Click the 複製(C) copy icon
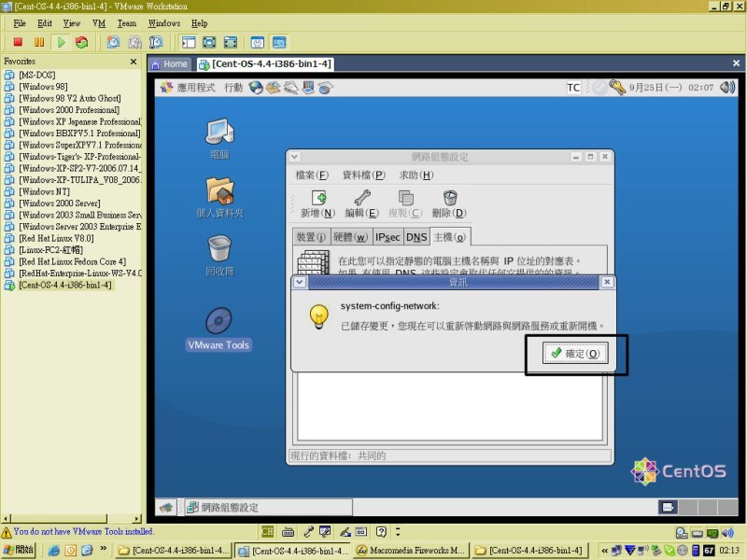Screen dimensions: 747x560 [405, 203]
